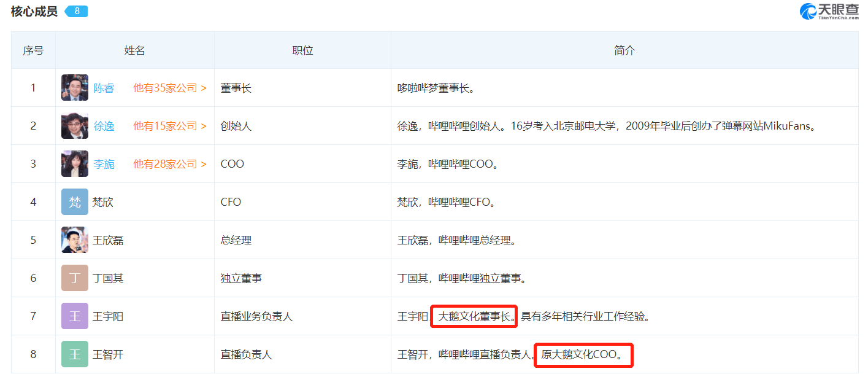Select the description 丁国其，哔哩哔哩独立董事。
This screenshot has height=382, width=868.
(462, 278)
